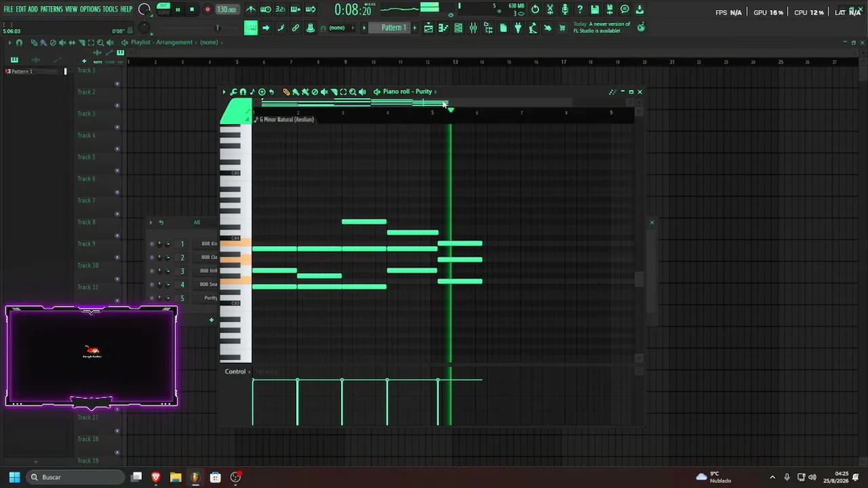
Task: Click the stamp tool icon in toolbar
Action: (x=311, y=28)
